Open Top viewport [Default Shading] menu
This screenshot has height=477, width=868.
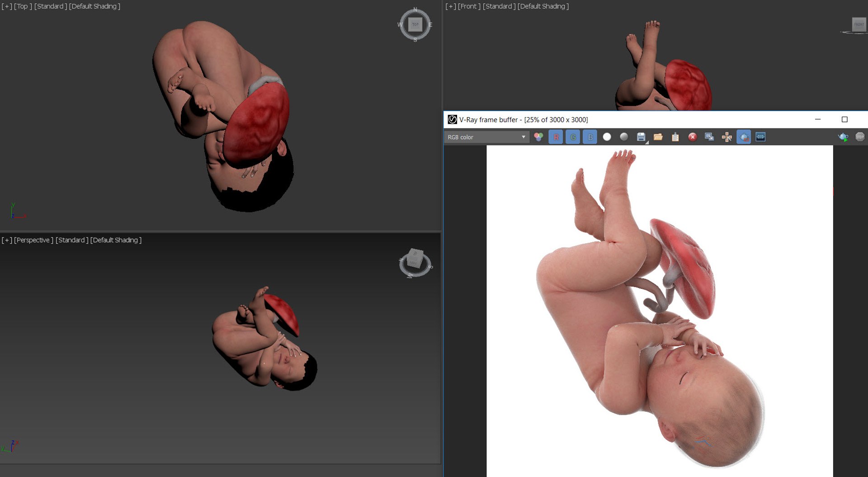click(x=94, y=6)
